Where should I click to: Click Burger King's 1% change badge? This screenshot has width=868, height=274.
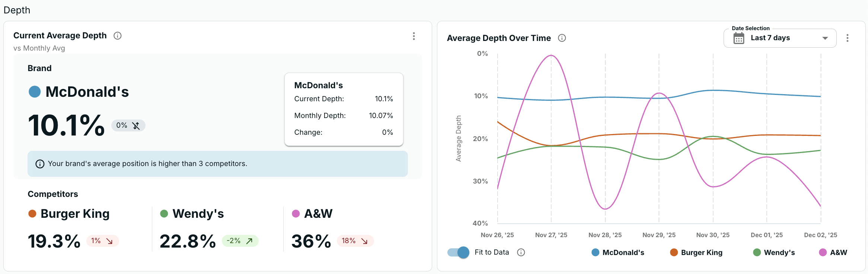[x=102, y=241]
